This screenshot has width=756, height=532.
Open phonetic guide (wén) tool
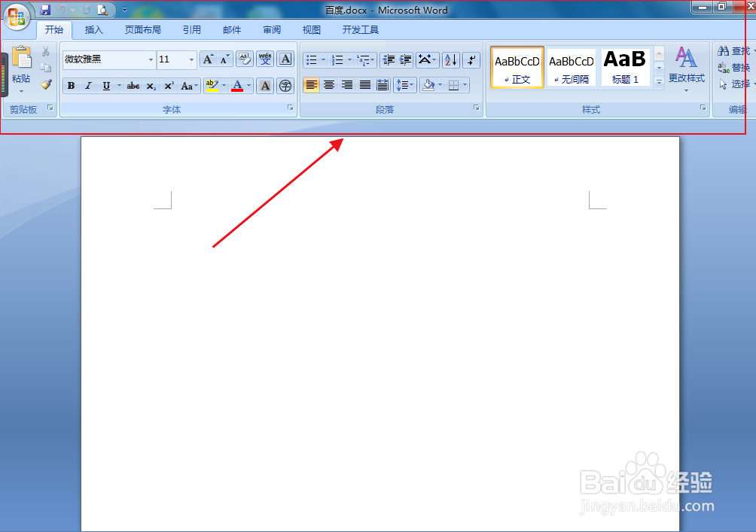(x=265, y=59)
